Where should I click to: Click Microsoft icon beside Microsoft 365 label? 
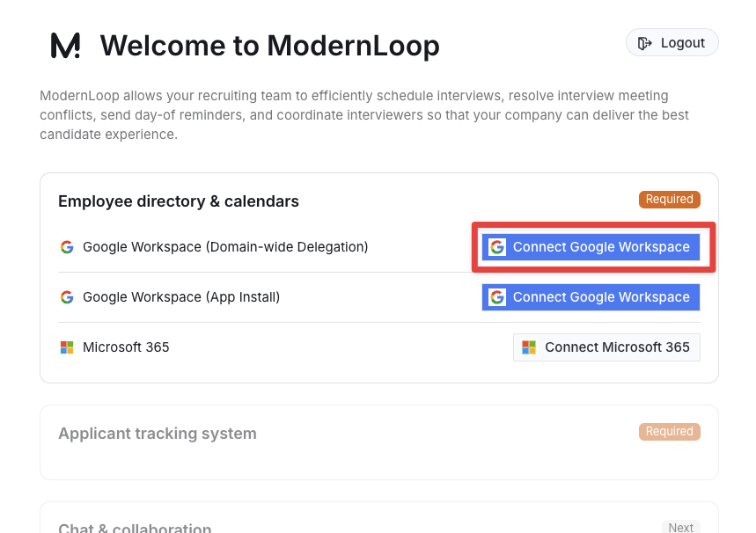pyautogui.click(x=67, y=347)
